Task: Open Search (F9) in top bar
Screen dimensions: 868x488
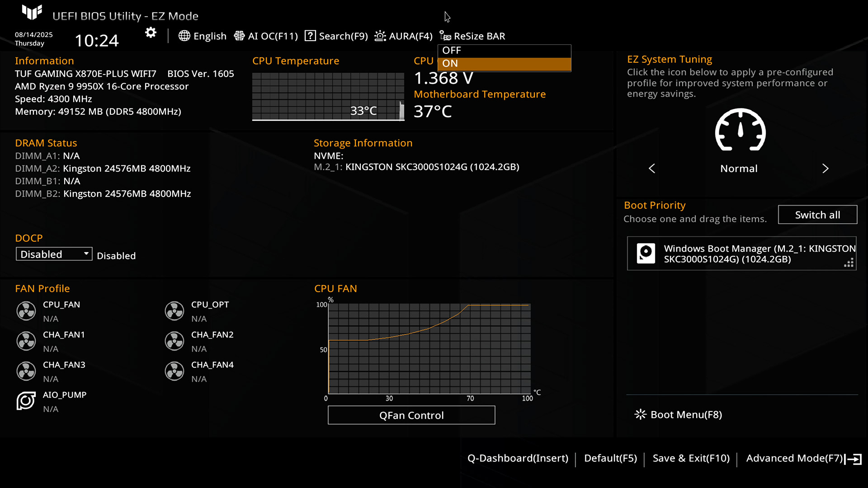Action: click(336, 36)
